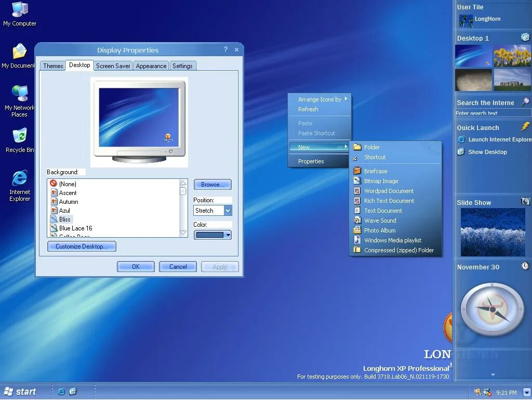This screenshot has height=401, width=532.
Task: Click the yellow flowers desktop thumbnail
Action: (x=512, y=56)
